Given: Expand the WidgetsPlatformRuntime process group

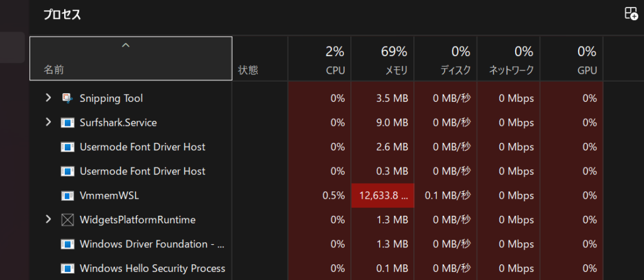Looking at the screenshot, I should [x=48, y=220].
